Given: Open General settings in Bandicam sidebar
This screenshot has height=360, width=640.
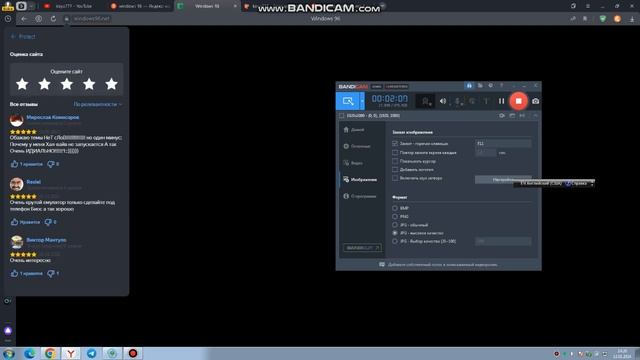Looking at the screenshot, I should point(357,146).
